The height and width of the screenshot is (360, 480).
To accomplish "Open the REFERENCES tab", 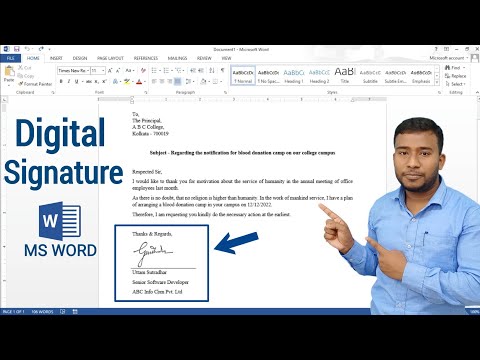I will (146, 58).
